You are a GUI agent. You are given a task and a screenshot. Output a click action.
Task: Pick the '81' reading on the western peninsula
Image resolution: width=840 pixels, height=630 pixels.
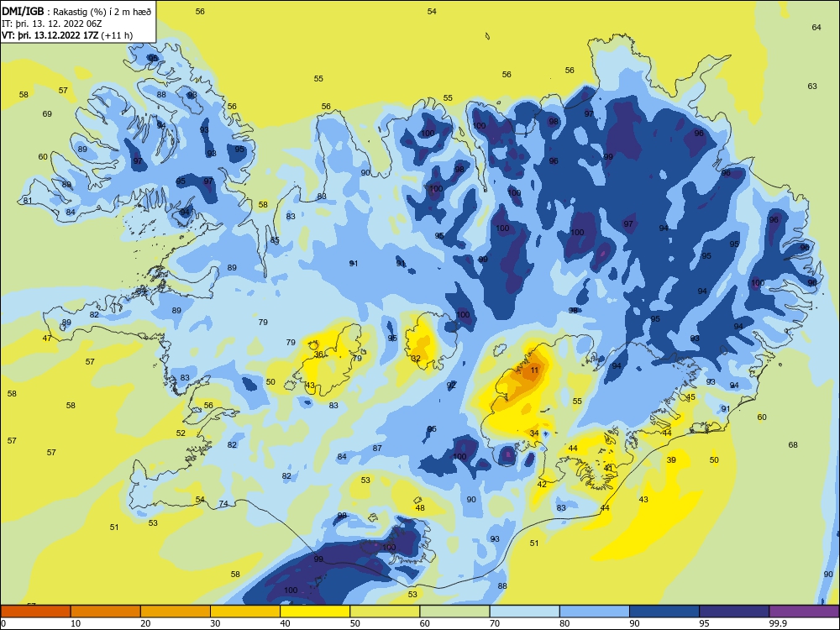(x=28, y=201)
